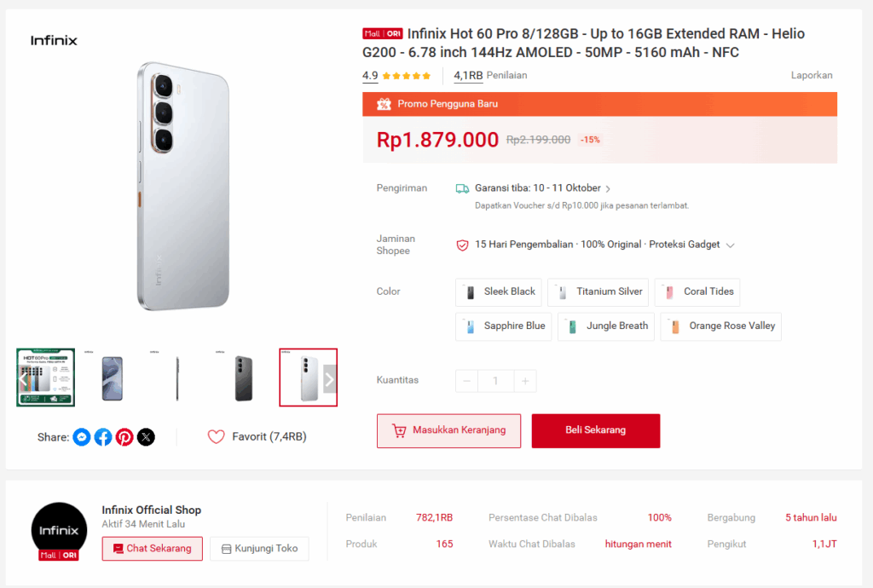873x588 pixels.
Task: Share product on Facebook
Action: [x=103, y=437]
